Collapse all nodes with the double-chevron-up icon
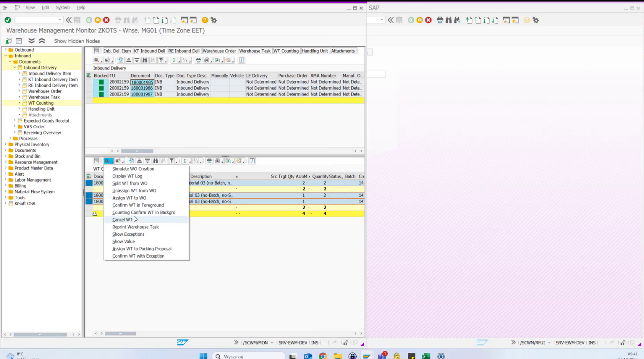Image resolution: width=644 pixels, height=359 pixels. 42,40
